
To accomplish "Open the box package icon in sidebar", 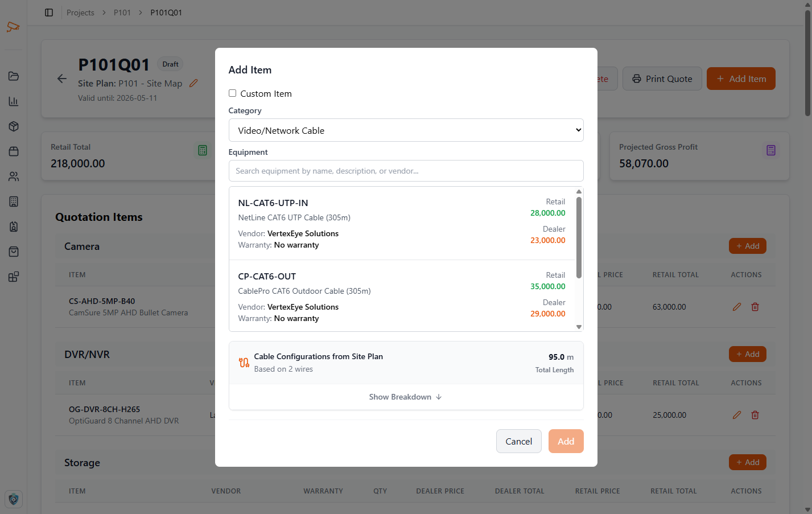I will pos(14,126).
